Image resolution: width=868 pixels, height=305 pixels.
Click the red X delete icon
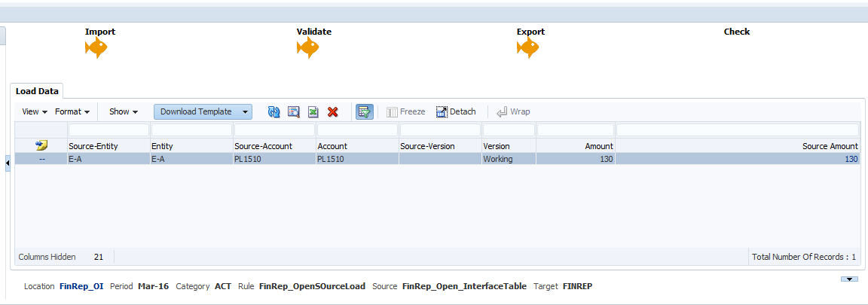(x=333, y=111)
